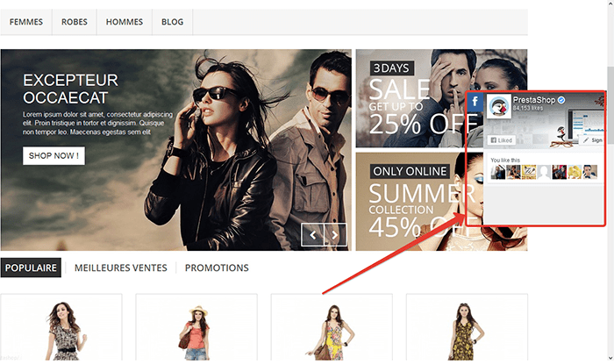
Task: Click the 'EXCEPTEUR OCCAECAT' slide heading
Action: click(x=70, y=89)
